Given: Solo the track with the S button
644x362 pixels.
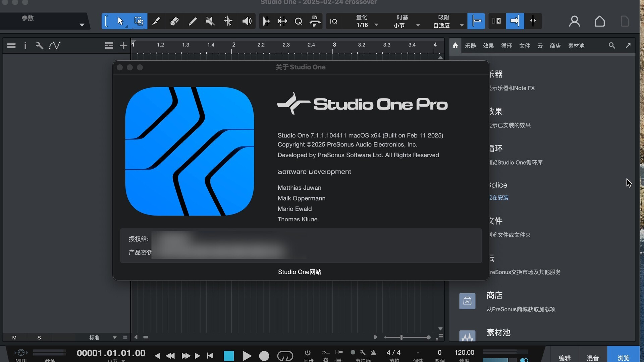Looking at the screenshot, I should coord(39,338).
